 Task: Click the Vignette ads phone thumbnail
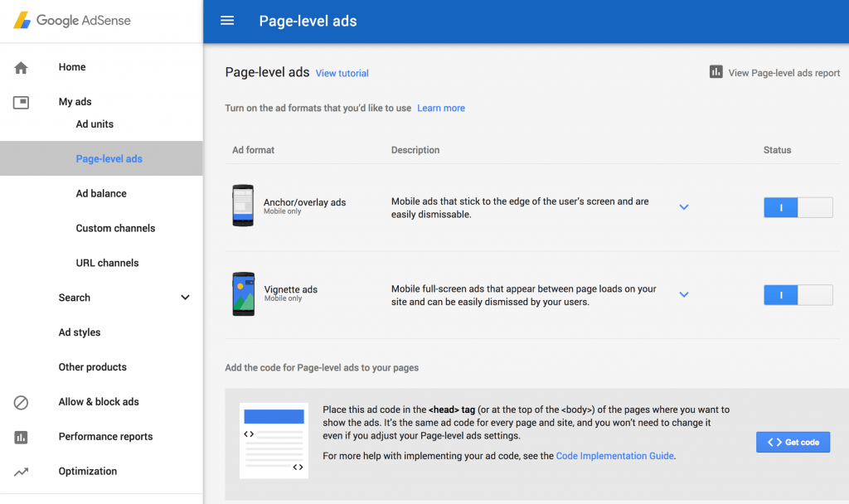[243, 293]
